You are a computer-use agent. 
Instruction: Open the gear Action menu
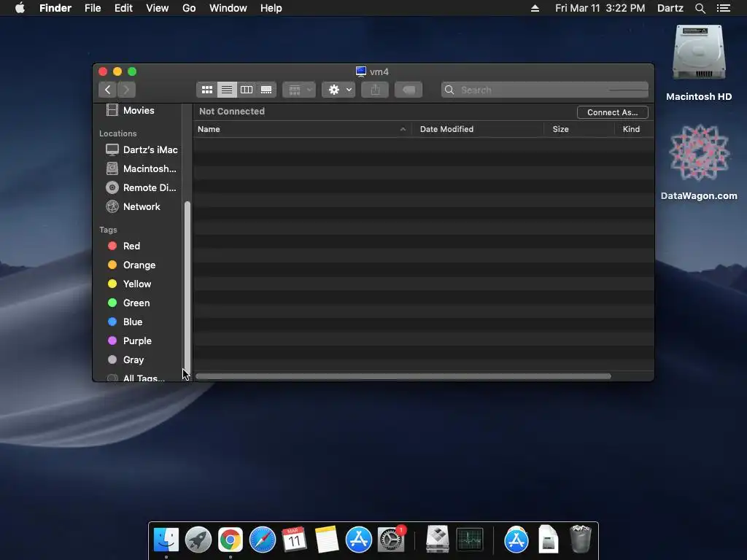tap(338, 90)
